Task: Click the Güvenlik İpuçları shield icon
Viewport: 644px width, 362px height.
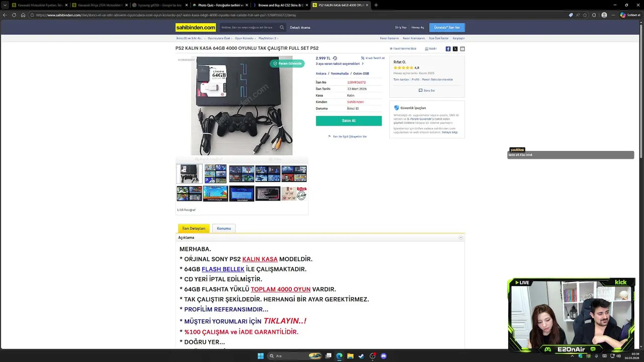Action: [396, 108]
